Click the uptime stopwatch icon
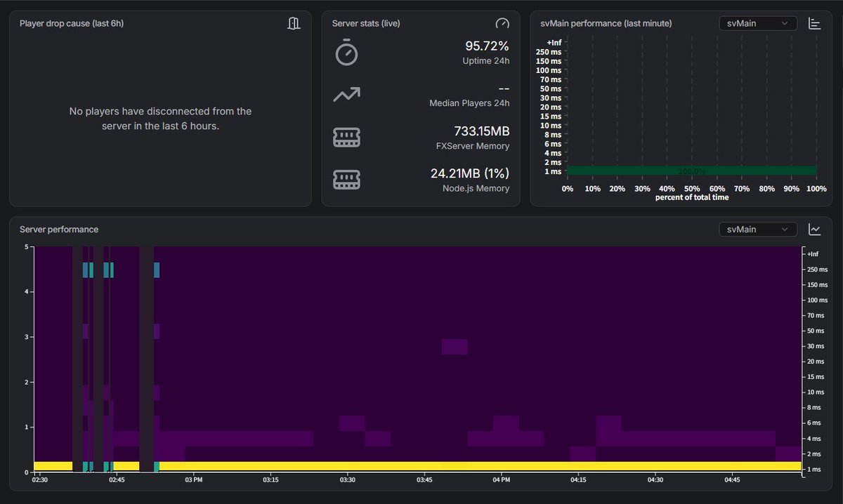 point(346,53)
